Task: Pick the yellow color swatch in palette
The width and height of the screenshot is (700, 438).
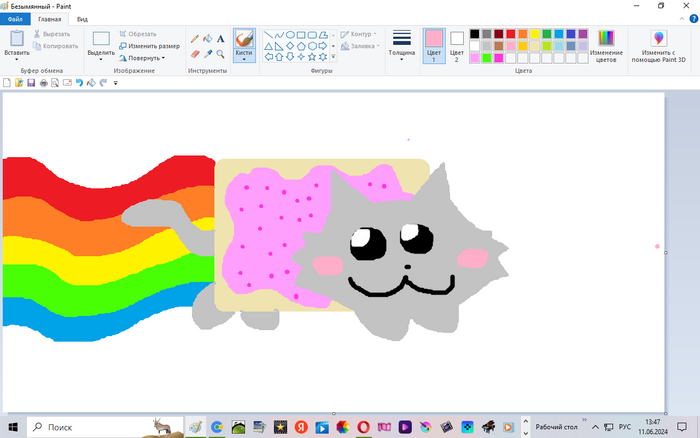Action: coord(535,34)
